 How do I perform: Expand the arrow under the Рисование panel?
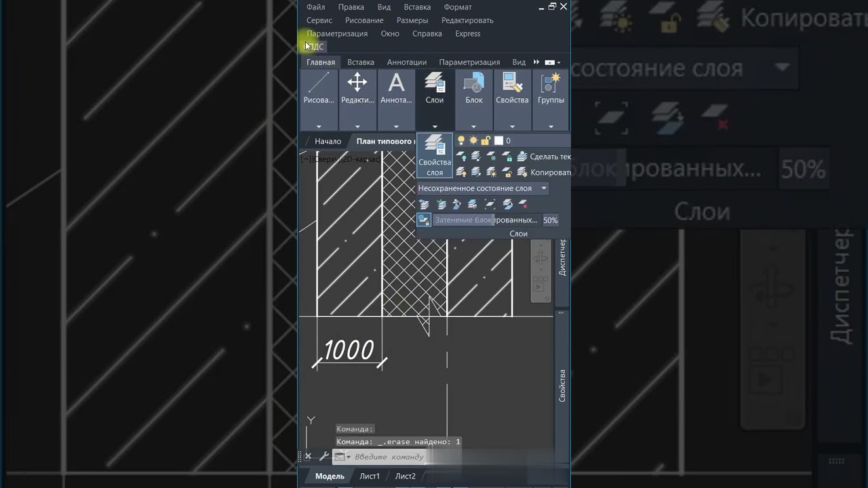[x=319, y=126]
